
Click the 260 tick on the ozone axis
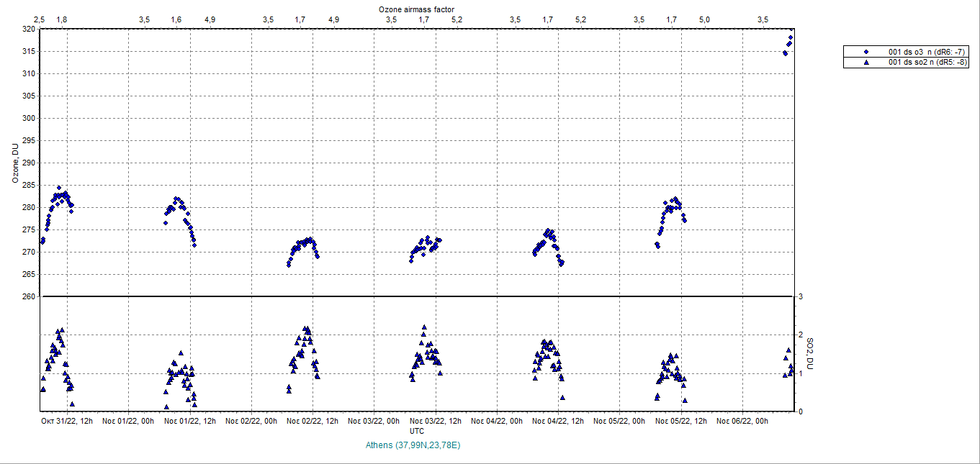(28, 296)
